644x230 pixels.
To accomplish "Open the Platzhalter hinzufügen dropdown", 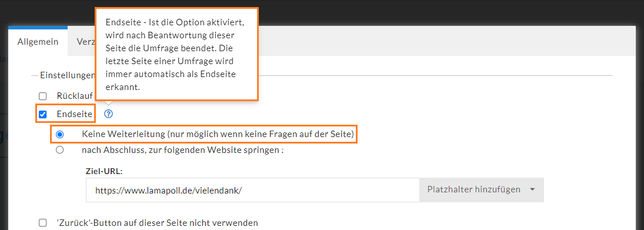I will [481, 190].
